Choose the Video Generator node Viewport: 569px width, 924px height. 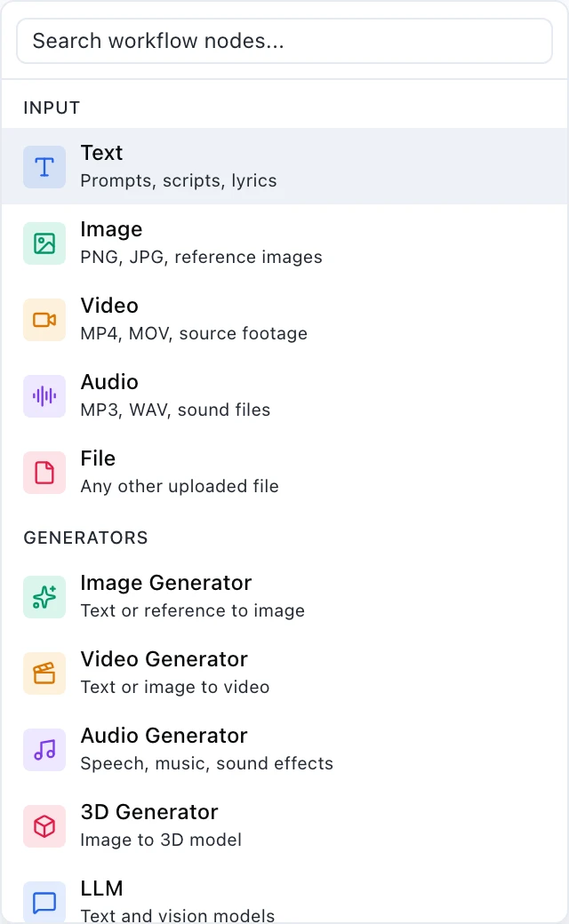coord(284,673)
